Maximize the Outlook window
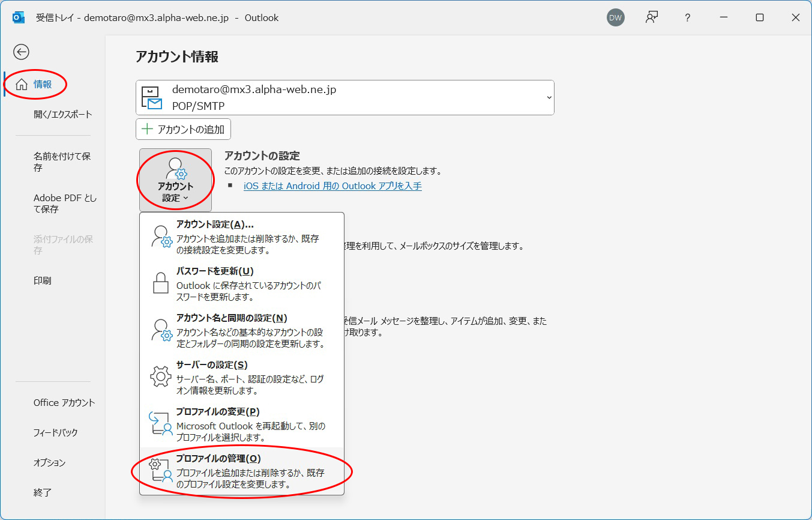Image resolution: width=812 pixels, height=520 pixels. click(760, 17)
